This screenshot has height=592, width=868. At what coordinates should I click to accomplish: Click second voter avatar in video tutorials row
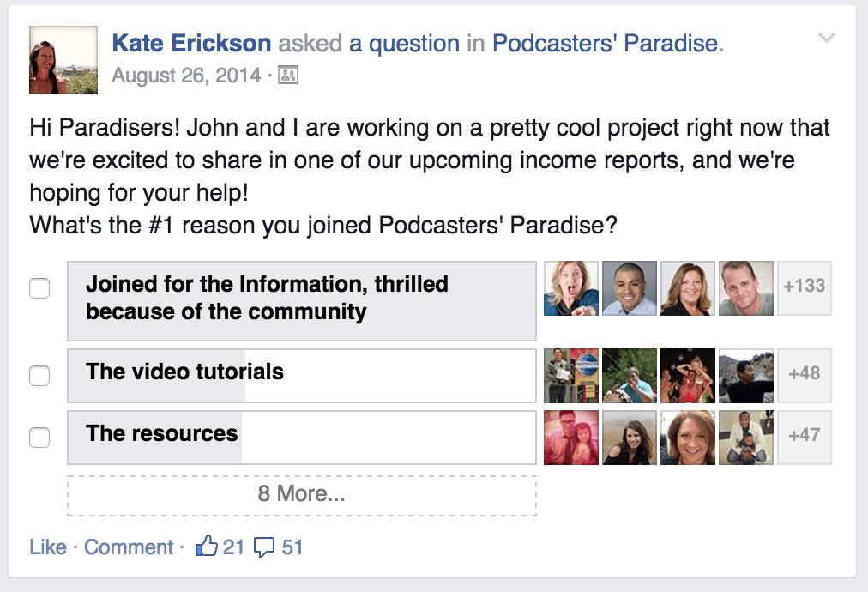point(630,376)
